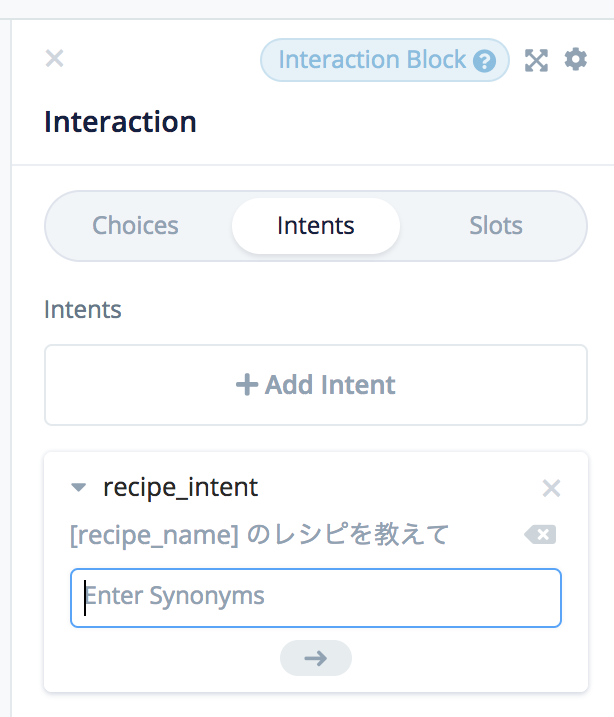614x717 pixels.
Task: Delete the utterance using the backspace icon
Action: coord(540,535)
